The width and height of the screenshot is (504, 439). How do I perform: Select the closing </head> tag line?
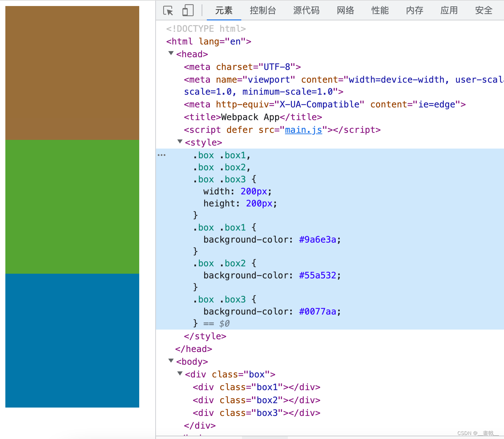(194, 349)
